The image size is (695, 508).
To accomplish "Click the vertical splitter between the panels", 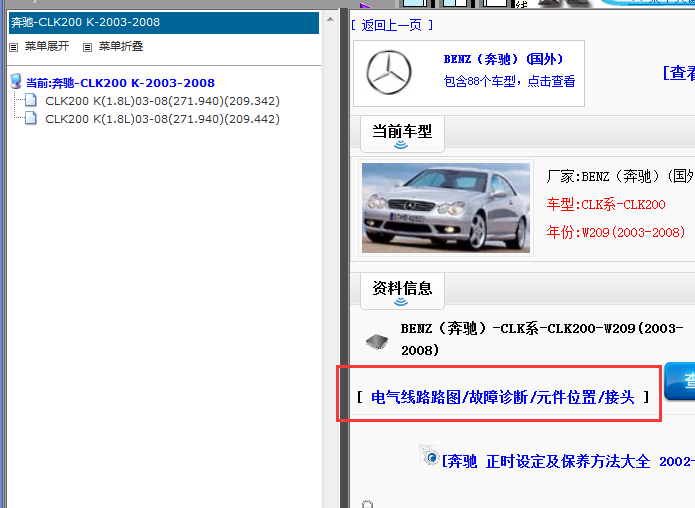I will [x=344, y=257].
